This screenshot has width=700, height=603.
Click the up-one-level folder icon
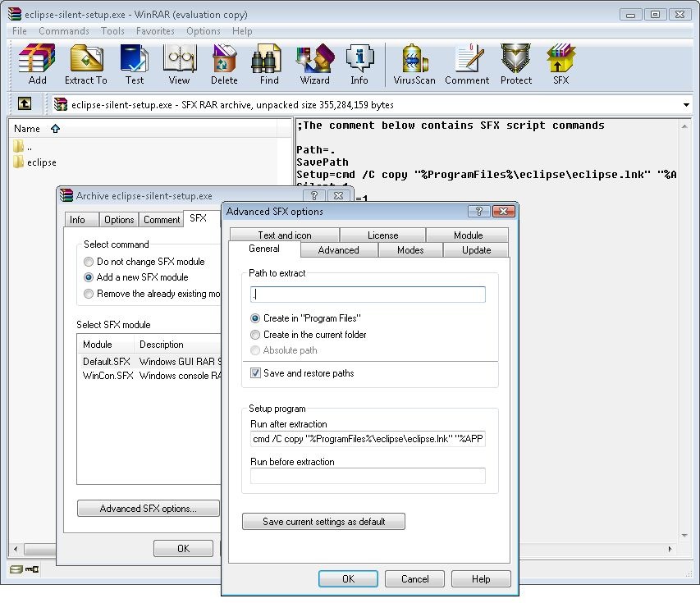[24, 104]
